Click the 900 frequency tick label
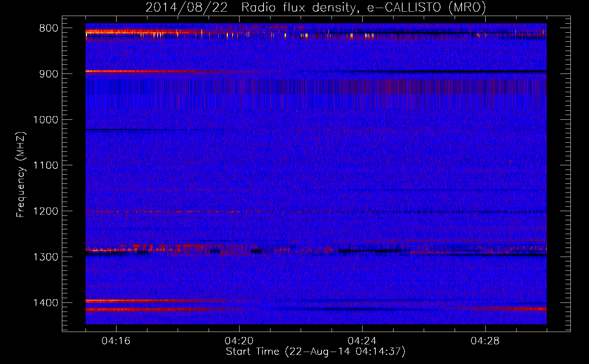 coord(48,74)
